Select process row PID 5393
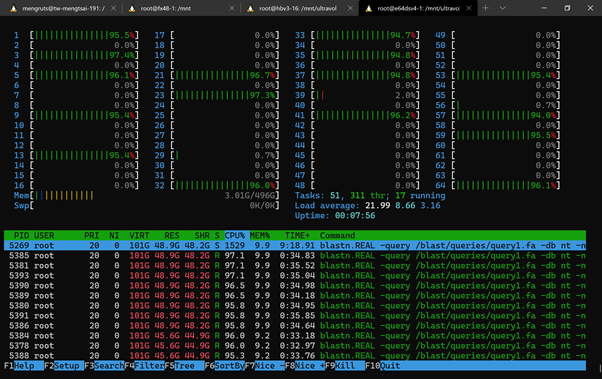This screenshot has width=602, height=379. 295,275
